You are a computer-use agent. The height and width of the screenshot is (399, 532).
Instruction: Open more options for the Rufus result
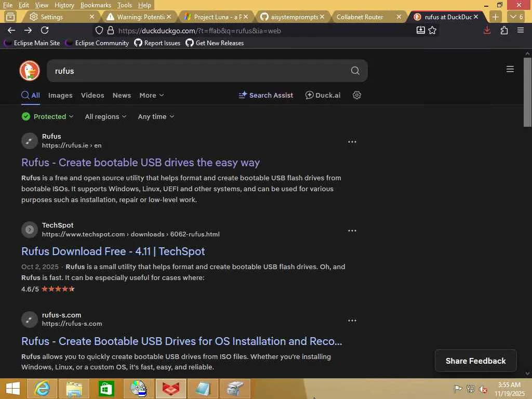coord(352,142)
